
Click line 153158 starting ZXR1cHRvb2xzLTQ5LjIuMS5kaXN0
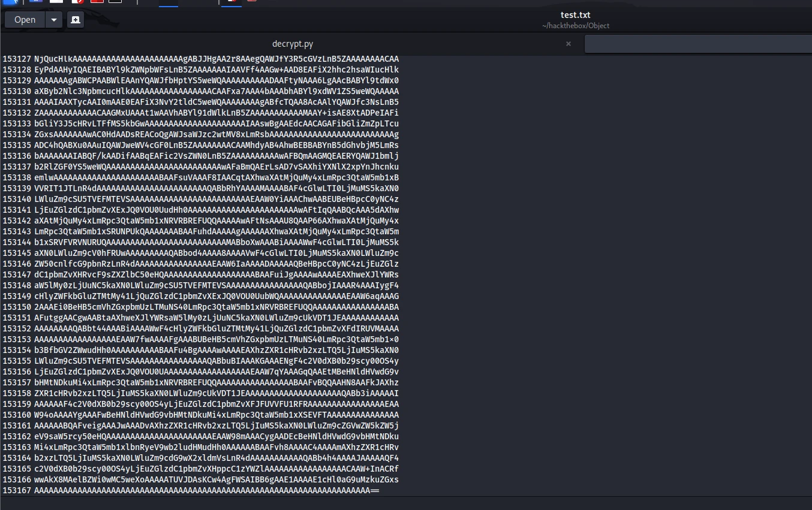click(x=216, y=393)
